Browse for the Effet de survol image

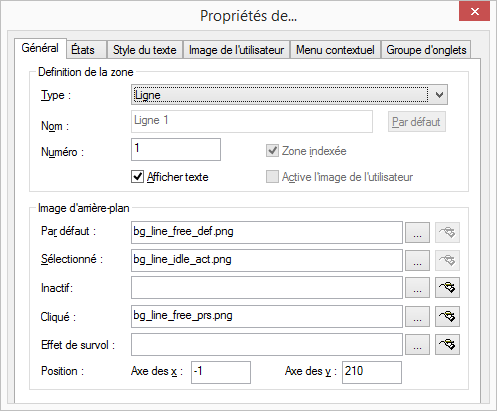point(417,345)
